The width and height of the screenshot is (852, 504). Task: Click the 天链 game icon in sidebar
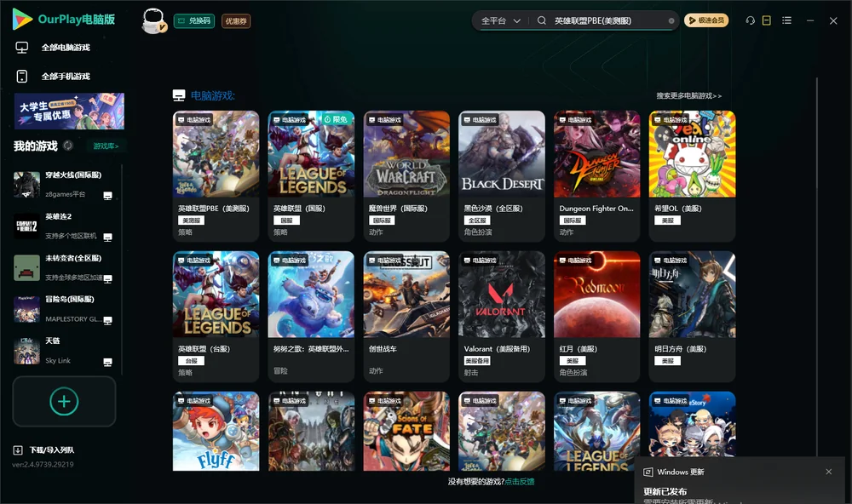[26, 351]
